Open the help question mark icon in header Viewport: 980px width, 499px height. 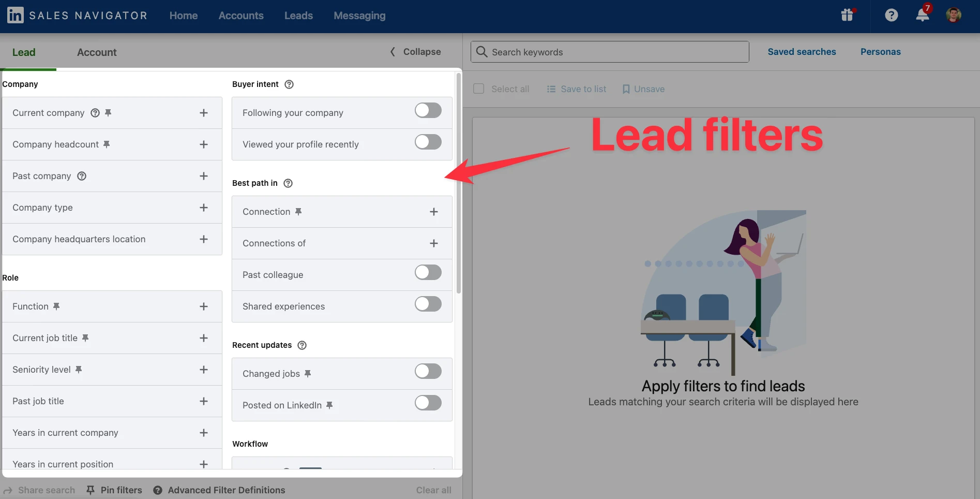891,15
